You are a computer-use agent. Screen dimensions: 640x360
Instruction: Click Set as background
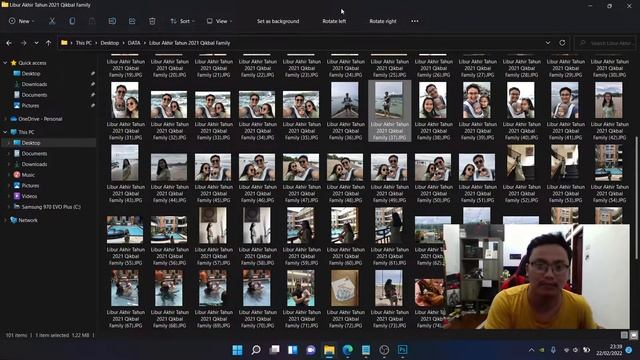tap(278, 21)
